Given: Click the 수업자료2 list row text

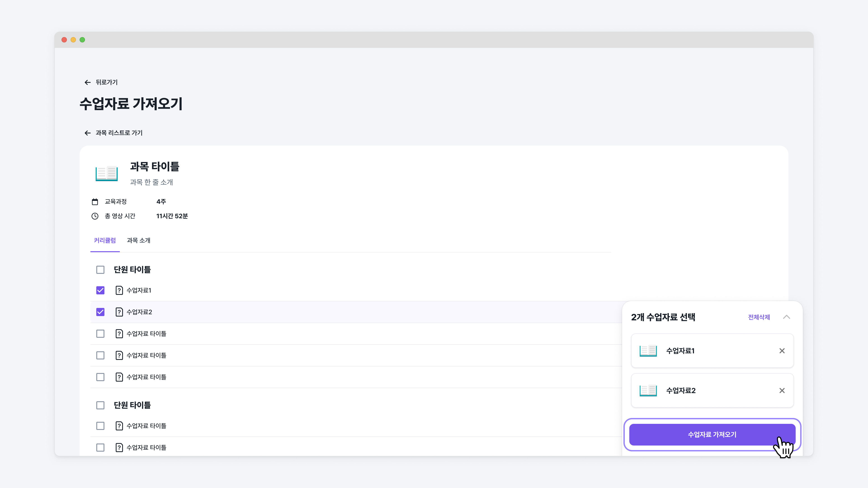Looking at the screenshot, I should pyautogui.click(x=139, y=312).
